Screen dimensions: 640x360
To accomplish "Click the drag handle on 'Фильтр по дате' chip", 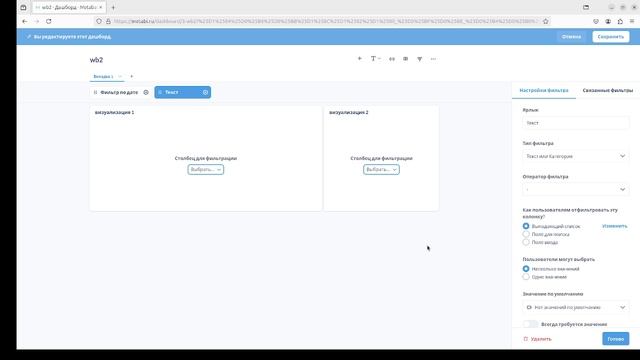I will coord(96,92).
